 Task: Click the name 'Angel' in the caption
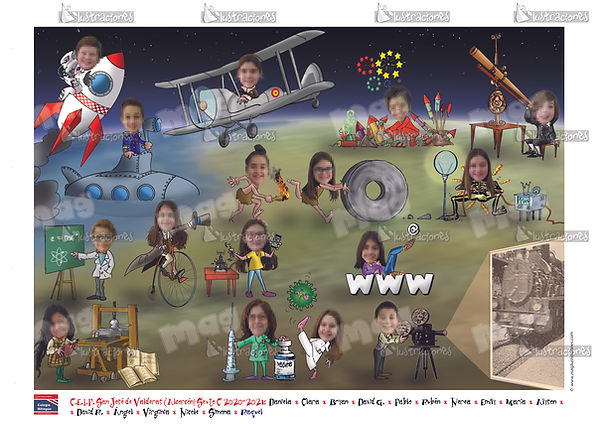tap(124, 413)
